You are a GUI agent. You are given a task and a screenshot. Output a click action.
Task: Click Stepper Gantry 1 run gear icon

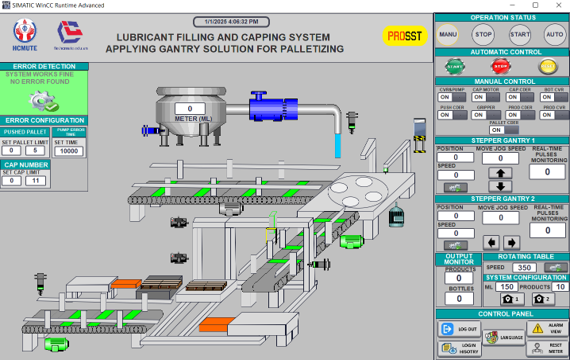click(455, 188)
